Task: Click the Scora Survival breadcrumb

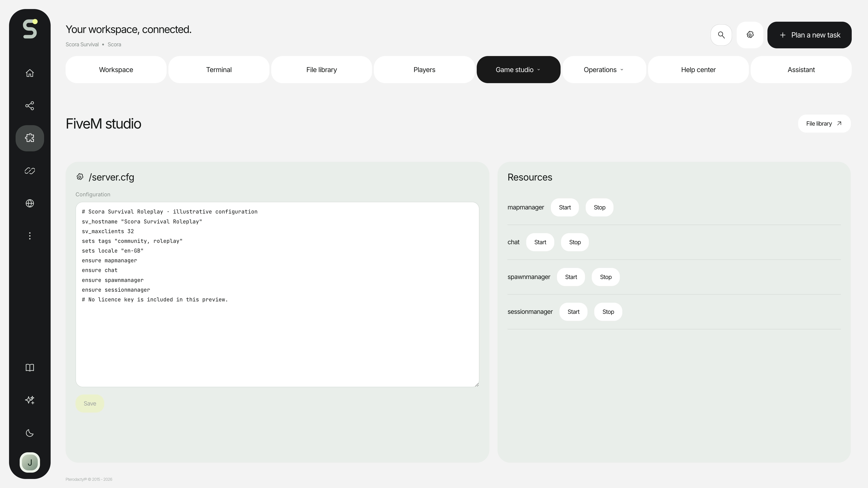Action: tap(82, 45)
